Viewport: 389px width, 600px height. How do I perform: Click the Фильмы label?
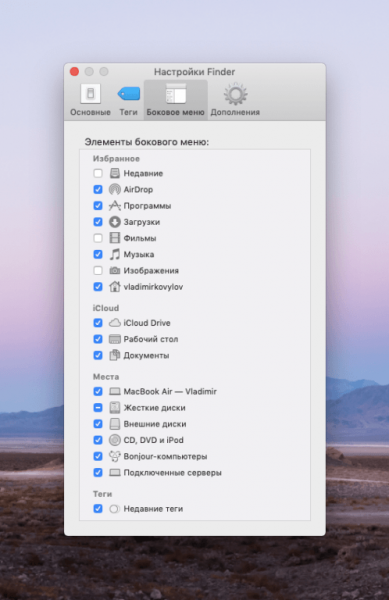tap(140, 238)
